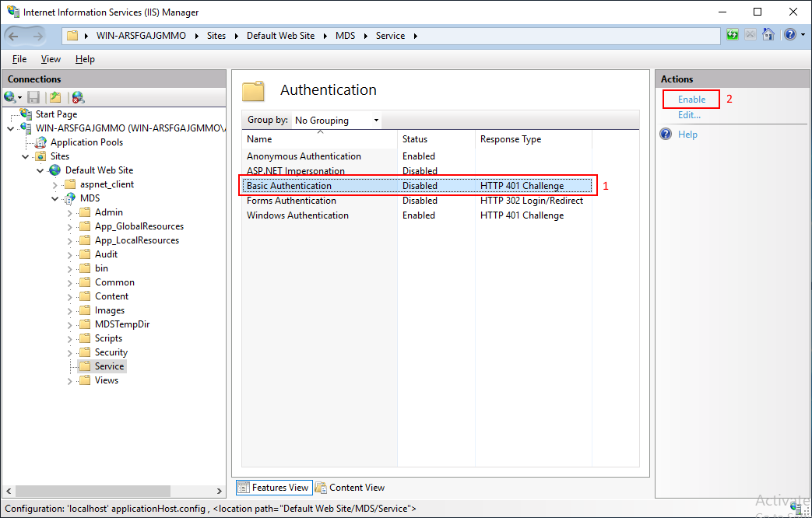Screen dimensions: 812x518
Task: Select the App_LocalResources tree item
Action: [137, 240]
